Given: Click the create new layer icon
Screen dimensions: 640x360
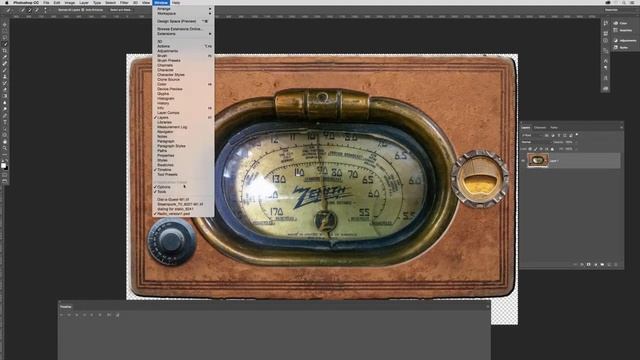Looking at the screenshot, I should tap(609, 264).
